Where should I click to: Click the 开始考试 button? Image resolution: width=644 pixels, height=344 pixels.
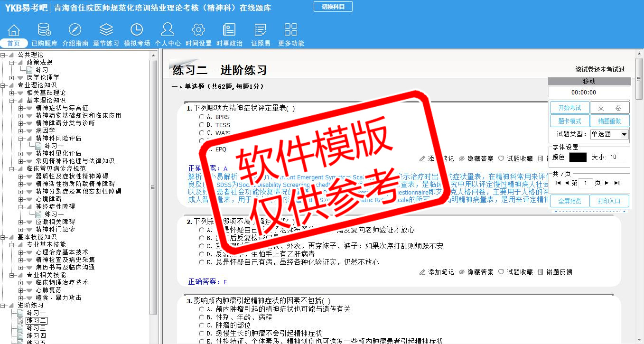tap(569, 108)
